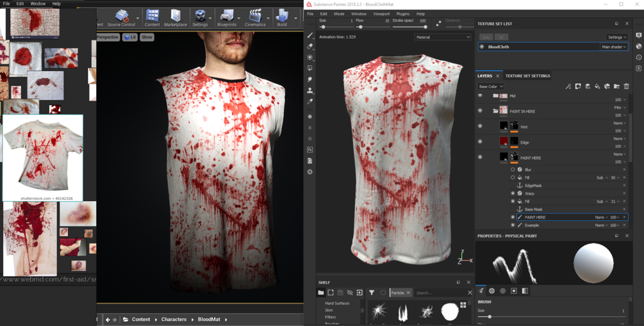The height and width of the screenshot is (326, 644).
Task: Enable the Blur filter effect
Action: [x=513, y=170]
